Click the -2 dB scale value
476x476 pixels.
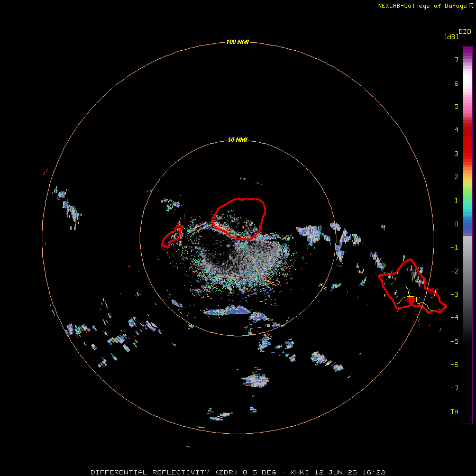tap(454, 271)
